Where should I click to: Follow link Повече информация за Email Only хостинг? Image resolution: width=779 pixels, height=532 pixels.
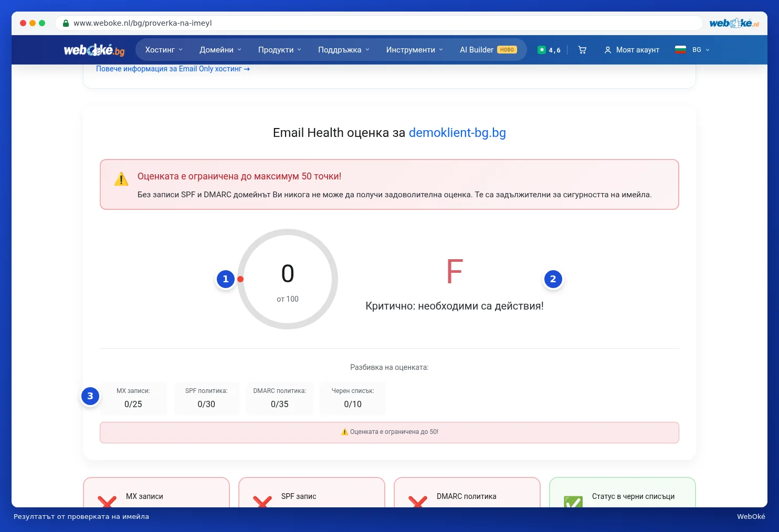(x=173, y=69)
